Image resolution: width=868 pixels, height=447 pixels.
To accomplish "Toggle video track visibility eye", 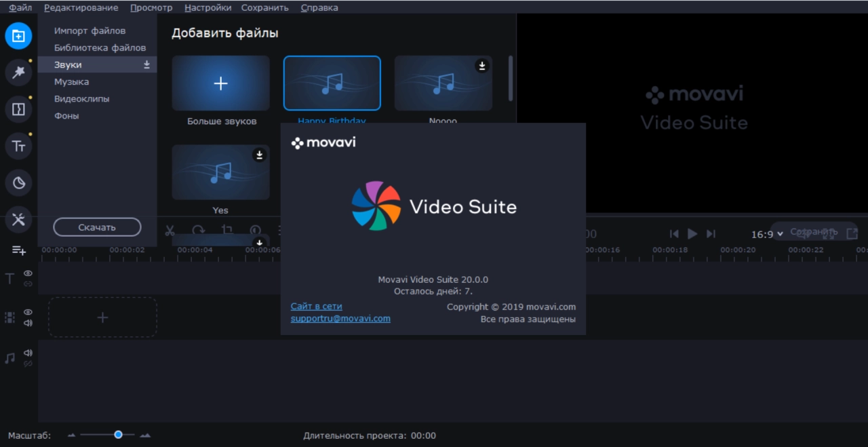I will 28,312.
